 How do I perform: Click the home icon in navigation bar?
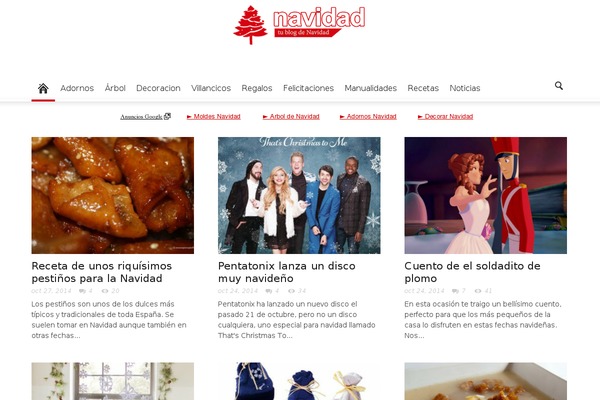pos(43,88)
